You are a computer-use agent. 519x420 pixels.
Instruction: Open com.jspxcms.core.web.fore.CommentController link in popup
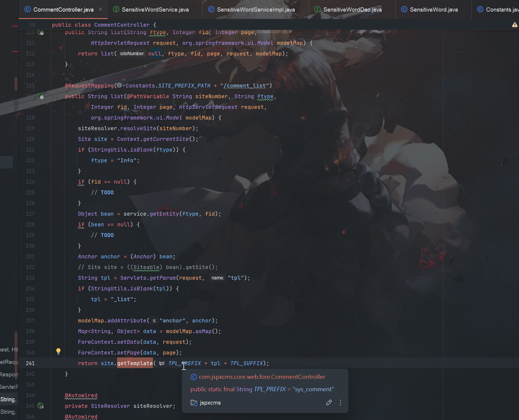point(262,377)
